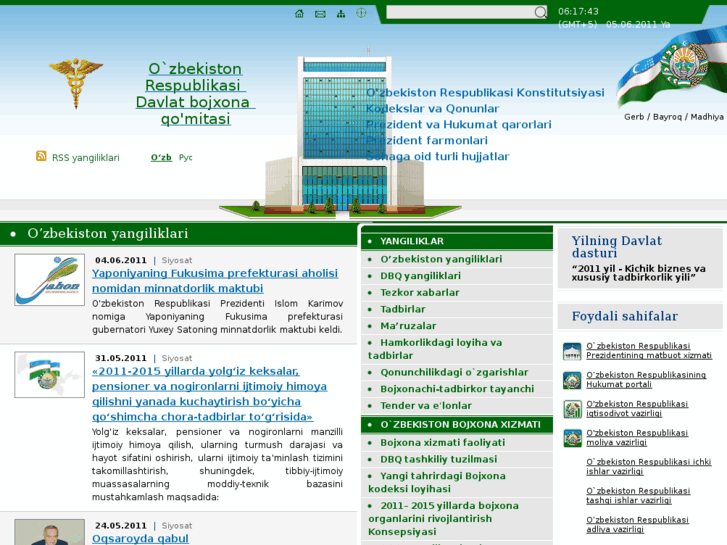Click the Siyosat label dated 04.06.2011
727x545 pixels.
pos(177,260)
